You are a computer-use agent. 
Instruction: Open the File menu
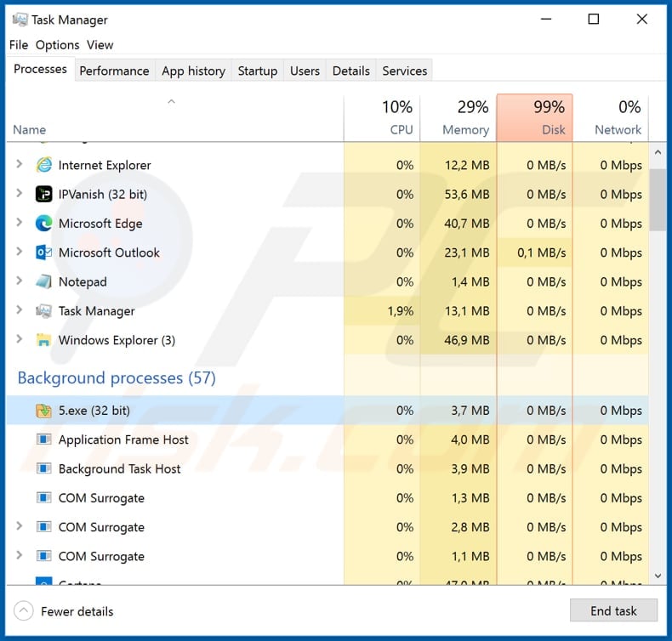coord(19,45)
